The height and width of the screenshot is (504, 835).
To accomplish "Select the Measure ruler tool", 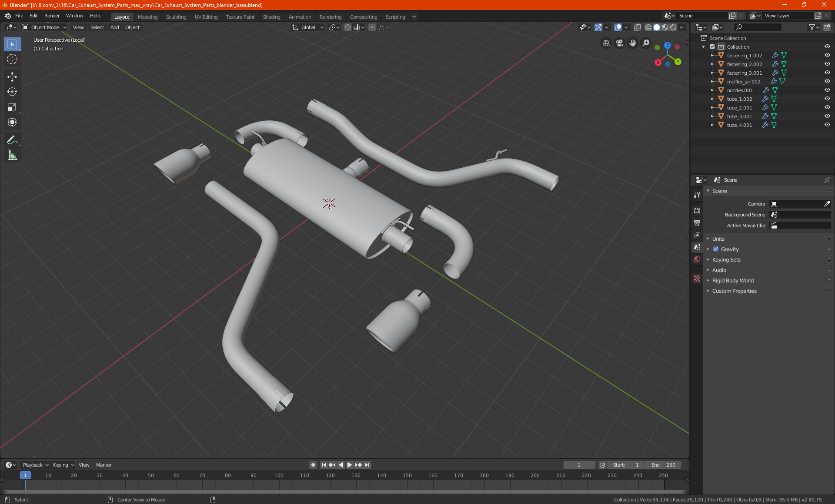I will point(12,155).
